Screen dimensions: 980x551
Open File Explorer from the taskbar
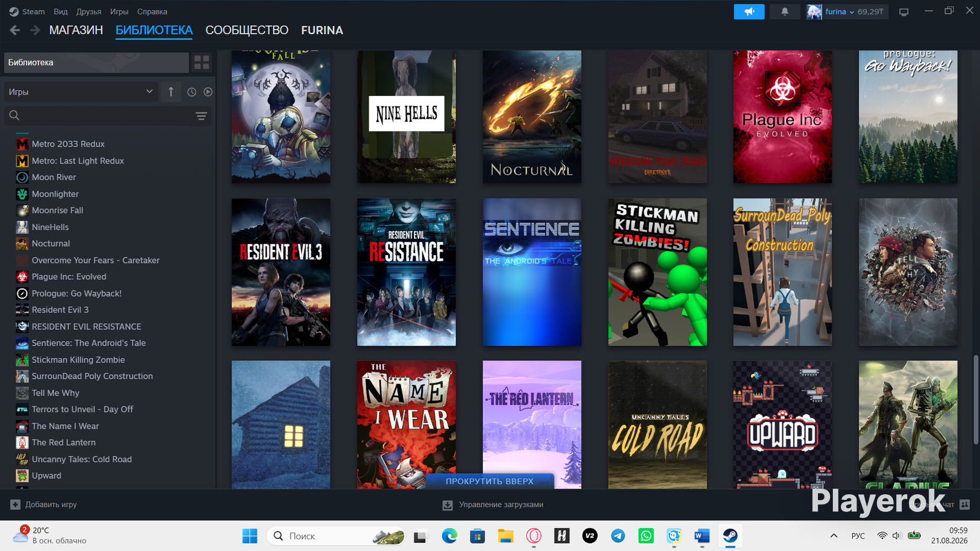[505, 536]
